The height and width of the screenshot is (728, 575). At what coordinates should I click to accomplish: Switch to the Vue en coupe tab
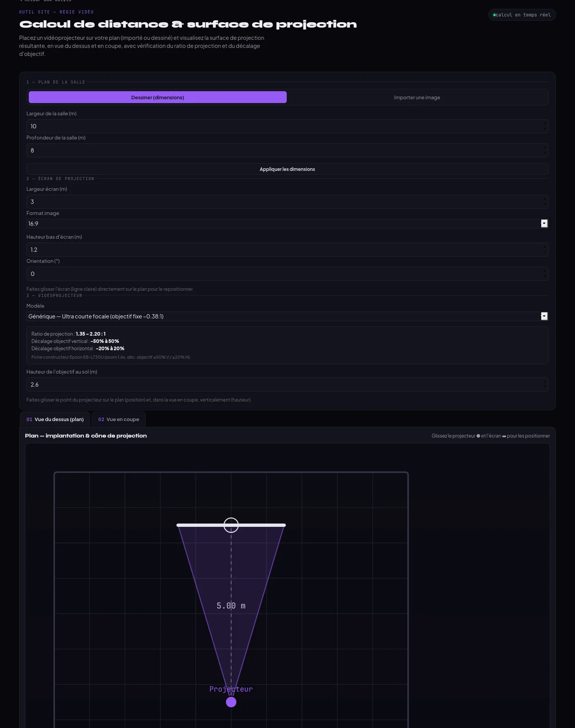tap(118, 419)
